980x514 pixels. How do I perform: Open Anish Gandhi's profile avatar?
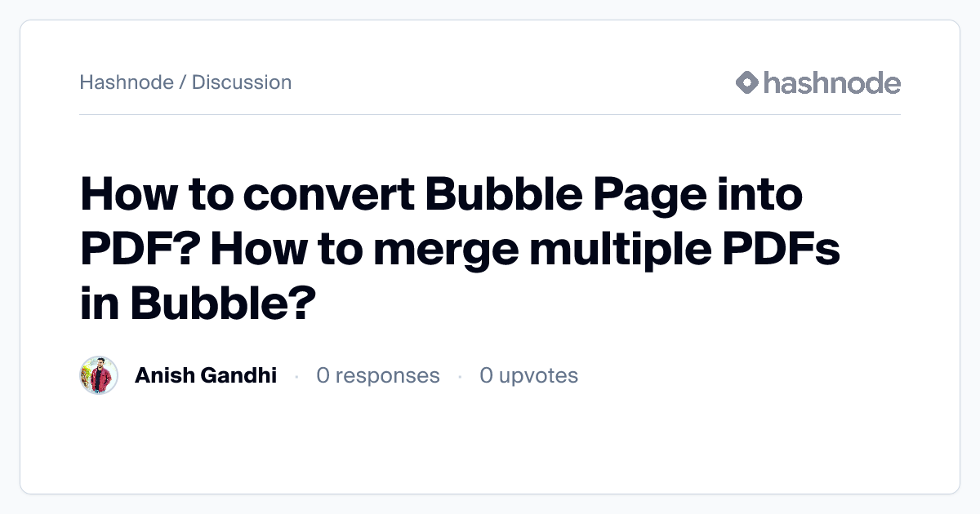coord(99,375)
